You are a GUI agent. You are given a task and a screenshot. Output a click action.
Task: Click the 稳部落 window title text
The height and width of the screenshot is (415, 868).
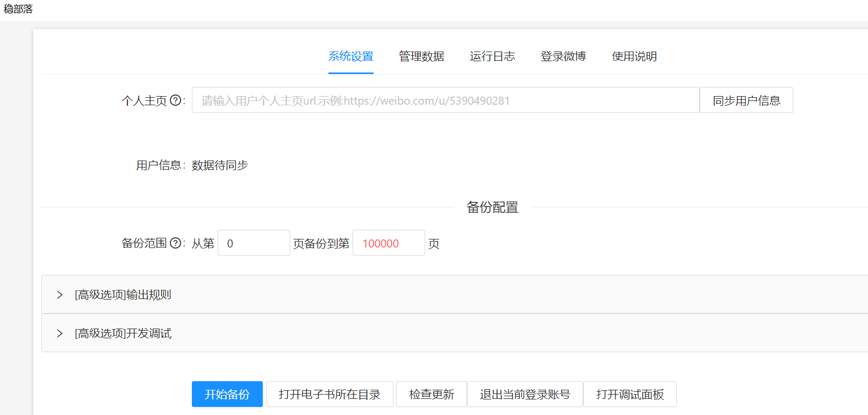tap(18, 9)
